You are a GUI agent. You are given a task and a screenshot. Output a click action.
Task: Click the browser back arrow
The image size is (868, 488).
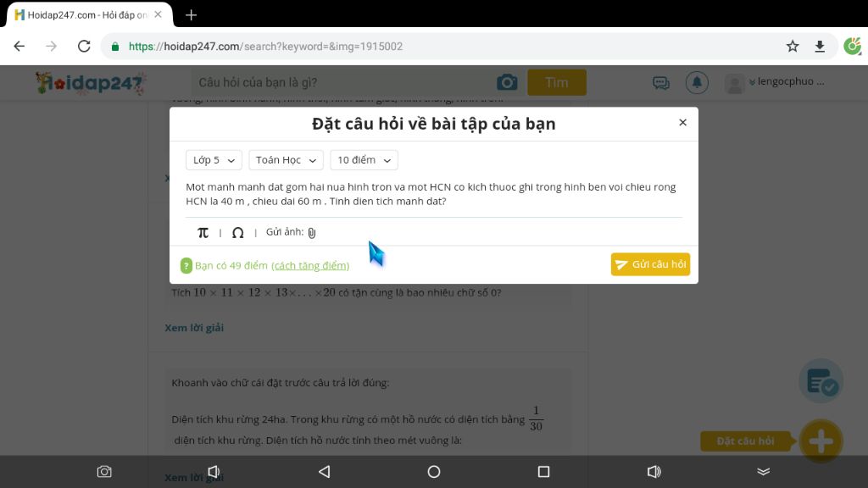click(x=19, y=47)
